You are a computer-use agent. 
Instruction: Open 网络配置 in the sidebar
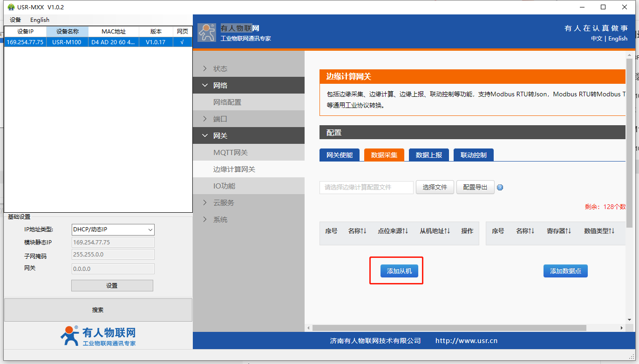pos(249,102)
